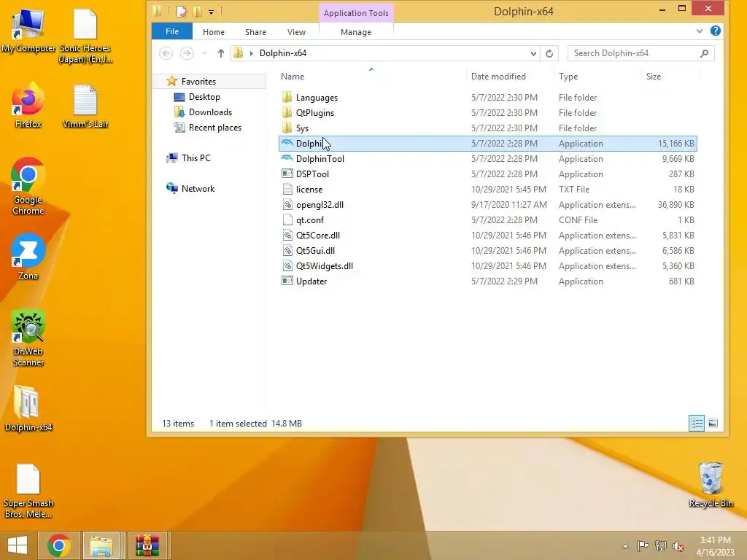Go up one folder level
The height and width of the screenshot is (560, 747).
[220, 53]
